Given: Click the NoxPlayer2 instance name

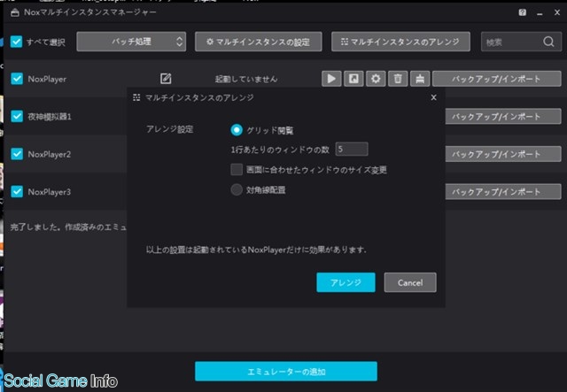Looking at the screenshot, I should pos(50,154).
